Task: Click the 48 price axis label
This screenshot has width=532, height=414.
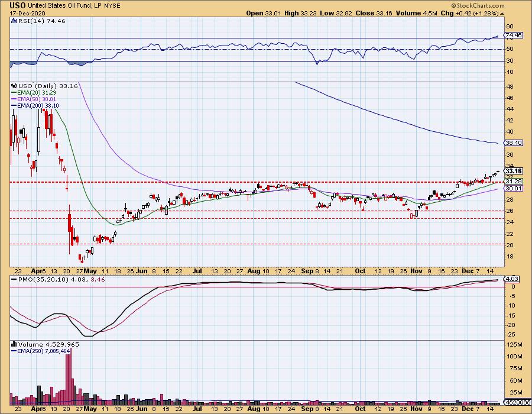Action: coord(510,86)
